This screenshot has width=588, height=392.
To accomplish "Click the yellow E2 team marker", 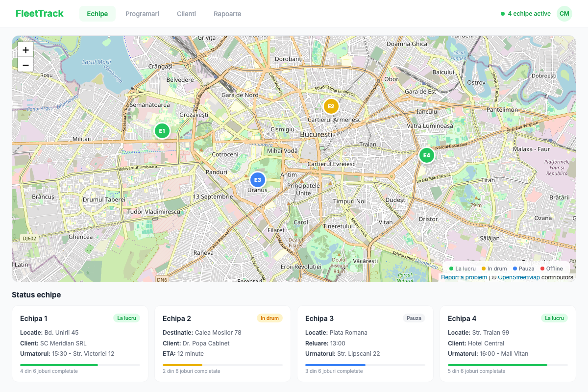I will [x=331, y=106].
